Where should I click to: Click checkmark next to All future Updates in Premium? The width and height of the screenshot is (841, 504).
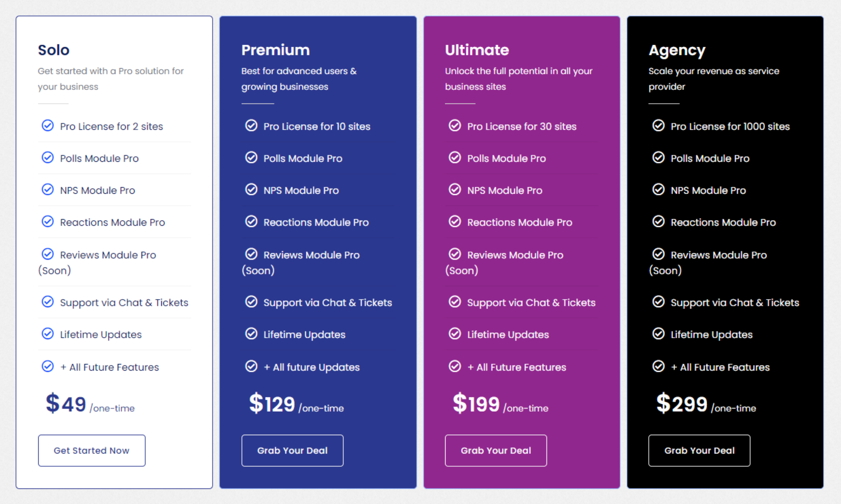click(x=251, y=366)
